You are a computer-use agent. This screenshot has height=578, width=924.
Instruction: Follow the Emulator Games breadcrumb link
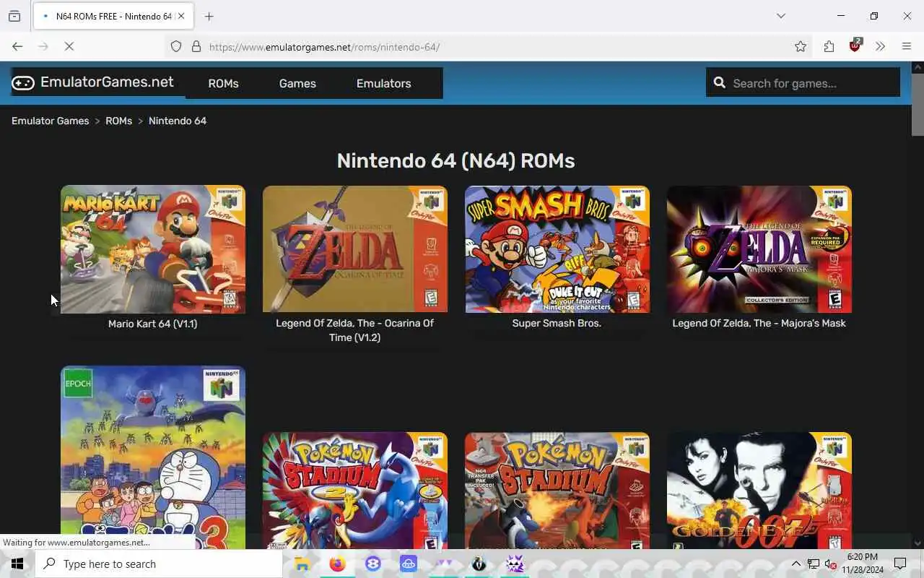click(51, 121)
